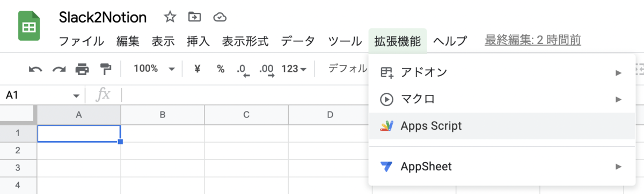Redo the last action

58,69
